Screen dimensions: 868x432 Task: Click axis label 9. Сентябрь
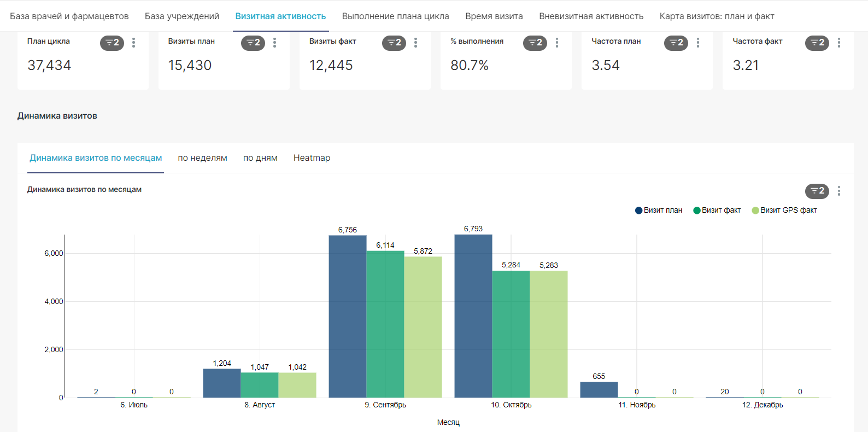[385, 405]
